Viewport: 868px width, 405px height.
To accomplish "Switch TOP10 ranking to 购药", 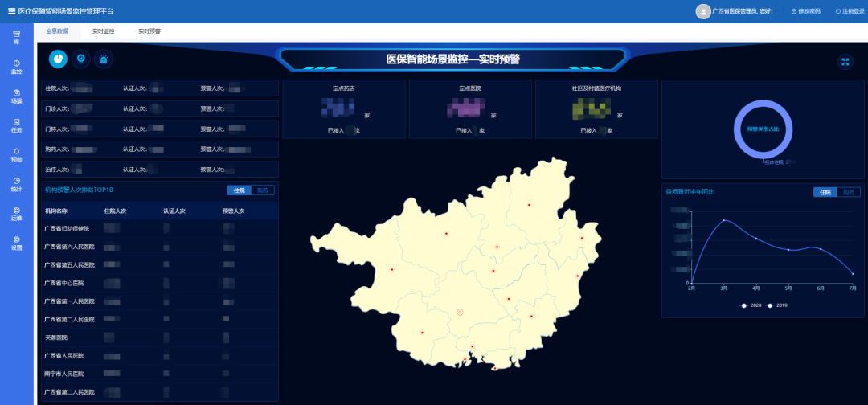I will point(263,190).
